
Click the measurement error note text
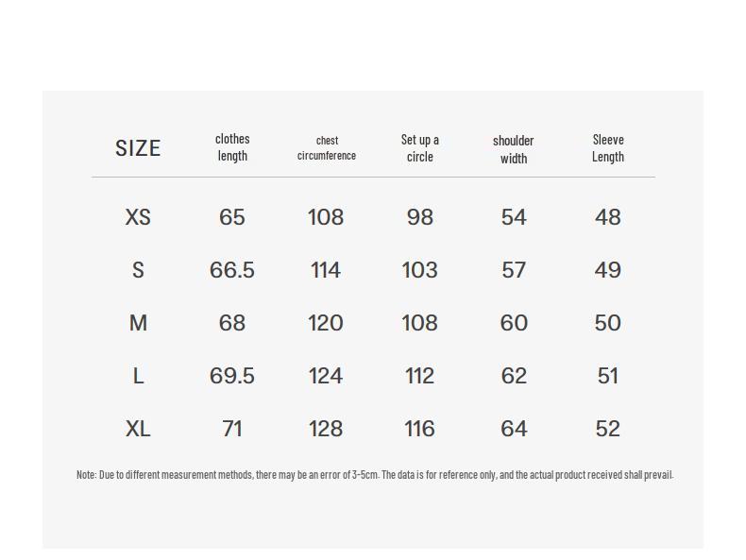(375, 474)
